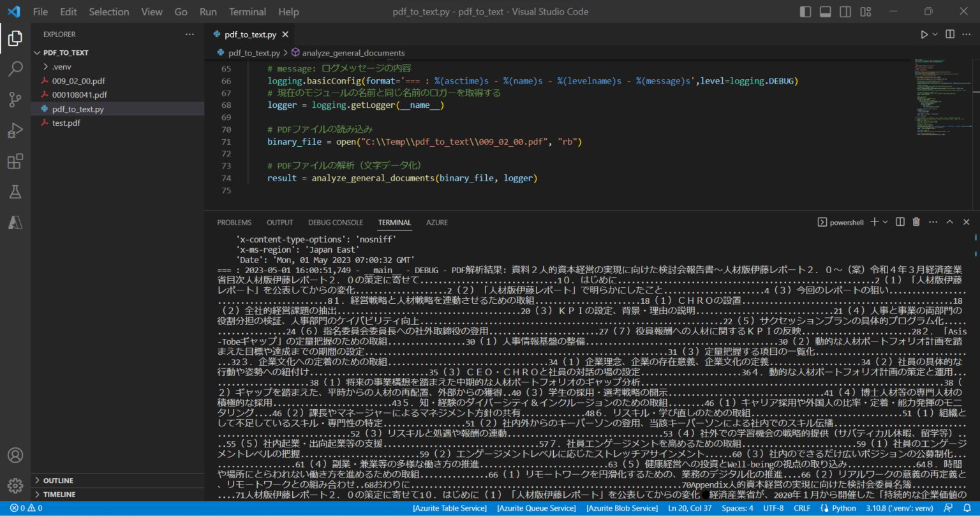Split the terminal

click(900, 221)
